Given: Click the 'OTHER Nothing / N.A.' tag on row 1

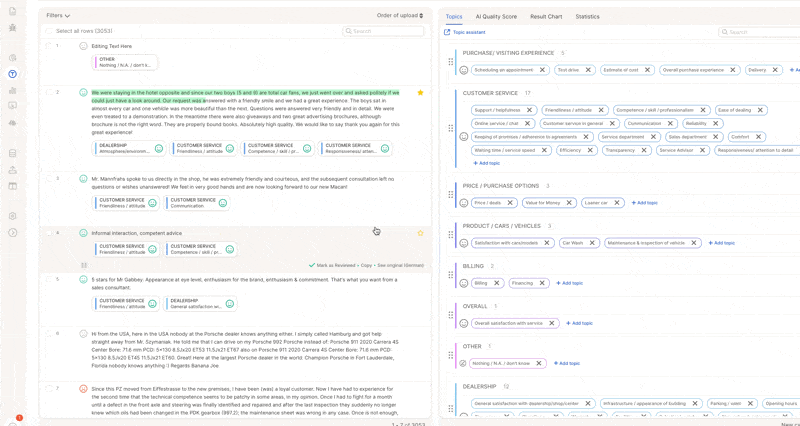Looking at the screenshot, I should 126,62.
